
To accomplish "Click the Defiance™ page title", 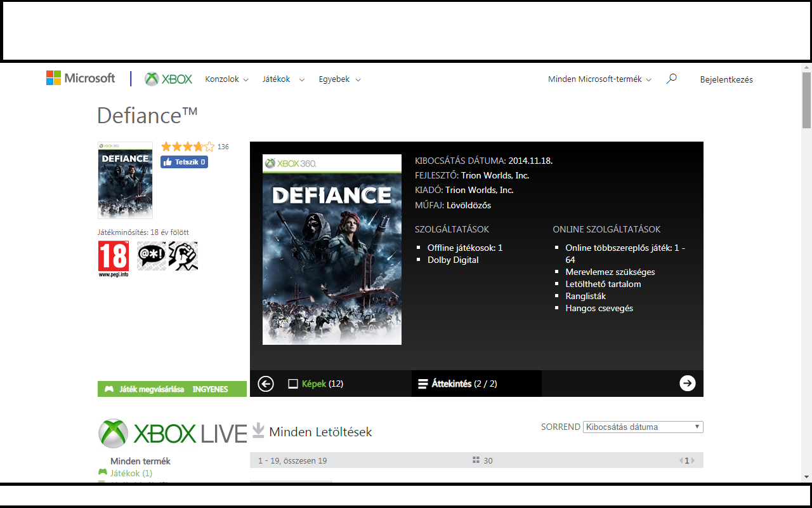I will (x=147, y=115).
